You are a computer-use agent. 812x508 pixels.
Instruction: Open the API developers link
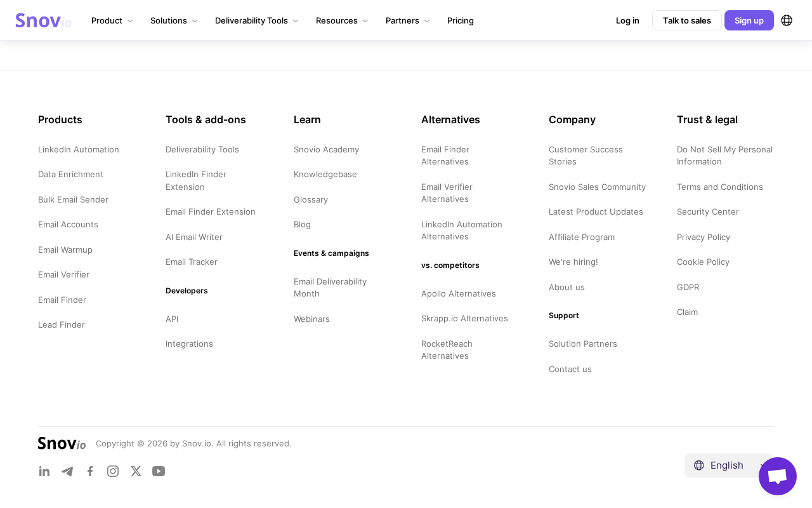point(172,319)
